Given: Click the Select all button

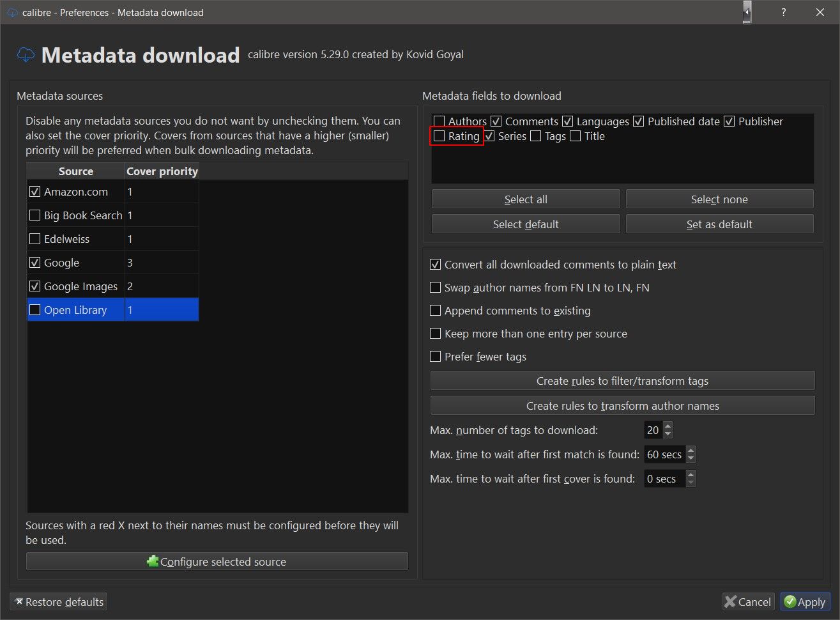Looking at the screenshot, I should click(526, 199).
